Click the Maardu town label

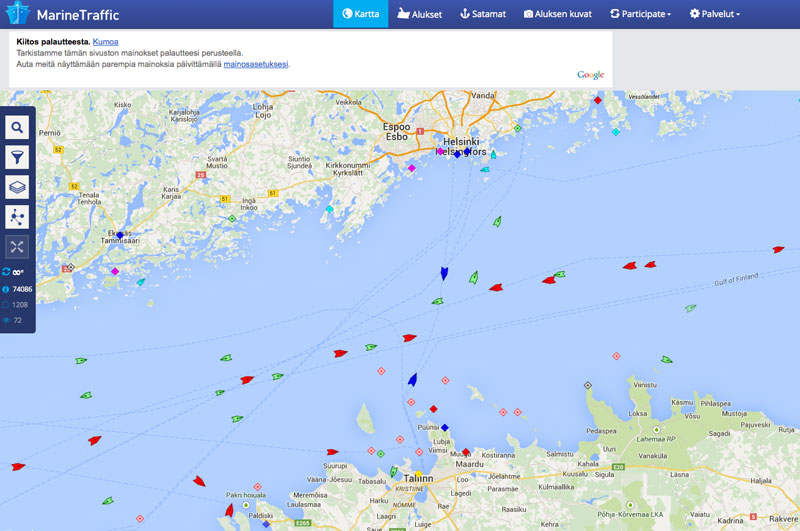click(469, 464)
